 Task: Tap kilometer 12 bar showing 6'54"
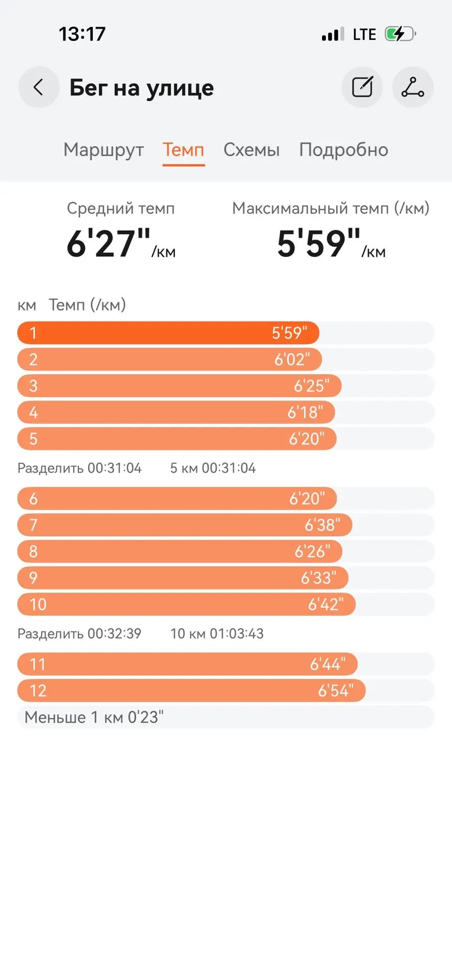tap(191, 691)
